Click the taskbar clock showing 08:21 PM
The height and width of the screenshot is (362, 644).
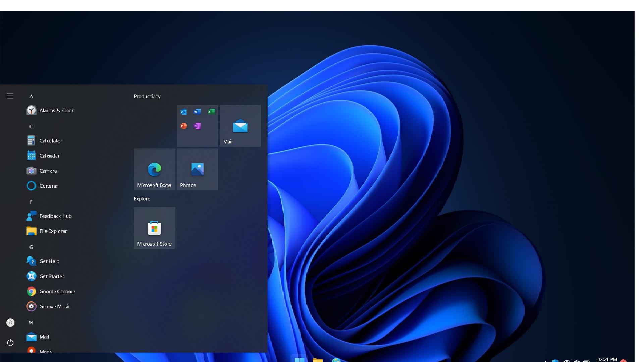pyautogui.click(x=607, y=359)
